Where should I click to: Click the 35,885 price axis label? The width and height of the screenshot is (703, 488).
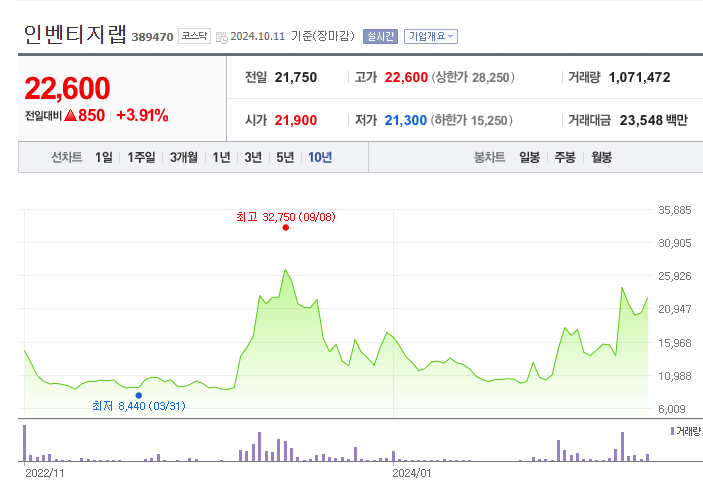pos(675,210)
